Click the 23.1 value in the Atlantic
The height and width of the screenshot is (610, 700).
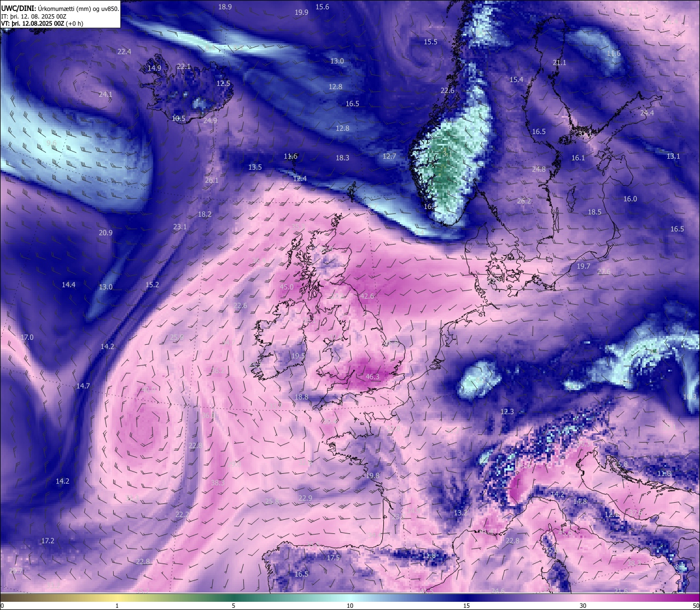[180, 226]
